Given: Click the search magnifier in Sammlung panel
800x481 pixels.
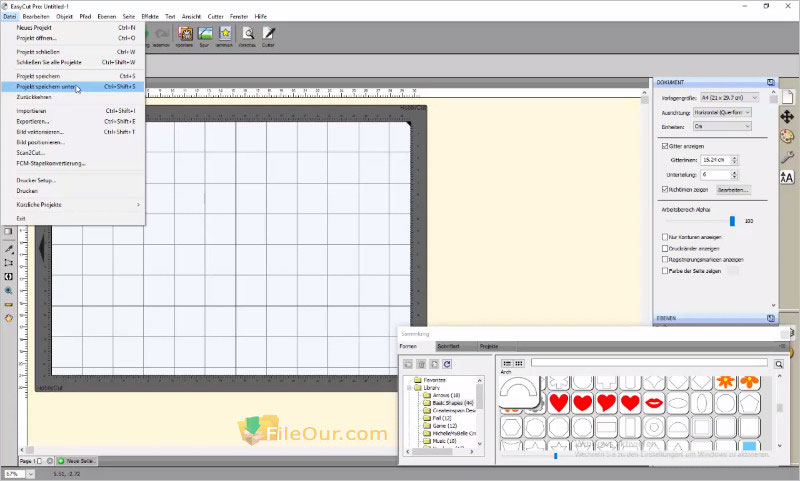Looking at the screenshot, I should point(779,364).
